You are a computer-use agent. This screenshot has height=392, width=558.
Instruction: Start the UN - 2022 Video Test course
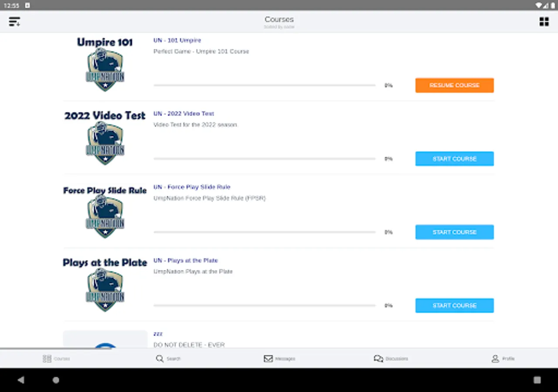(454, 159)
